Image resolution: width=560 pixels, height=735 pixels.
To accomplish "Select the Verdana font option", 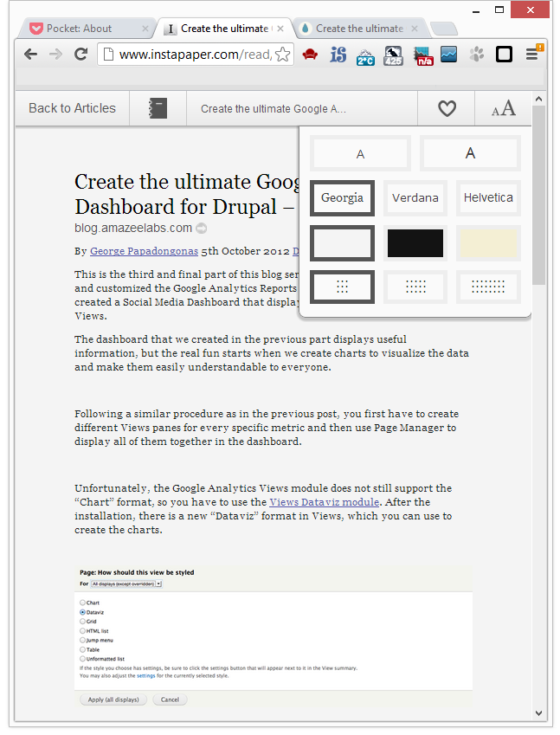I will point(415,197).
